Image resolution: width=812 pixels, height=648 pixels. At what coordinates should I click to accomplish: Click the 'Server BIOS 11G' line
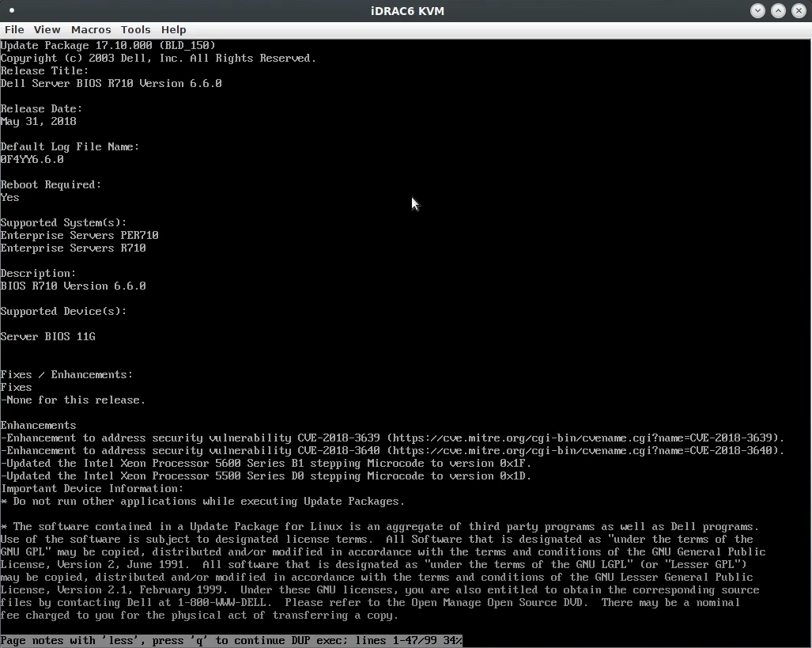pos(47,337)
